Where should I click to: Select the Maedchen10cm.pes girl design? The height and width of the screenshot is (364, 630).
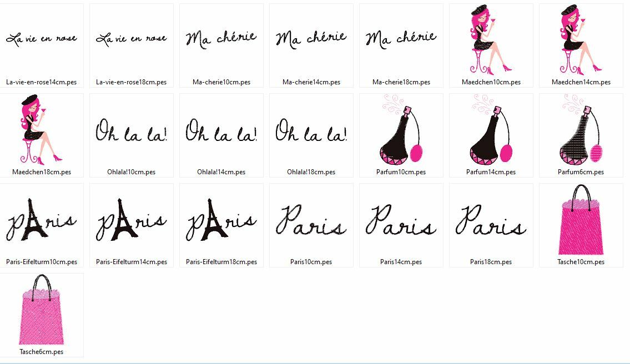[491, 40]
